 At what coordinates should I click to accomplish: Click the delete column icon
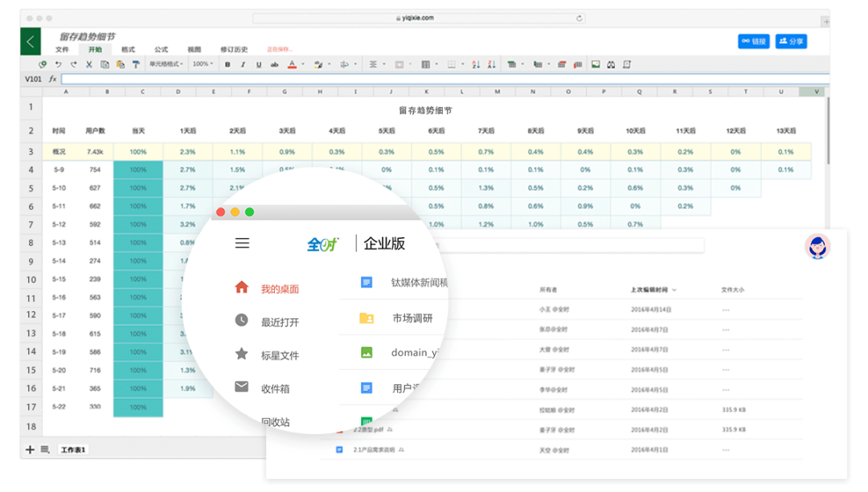pyautogui.click(x=578, y=65)
